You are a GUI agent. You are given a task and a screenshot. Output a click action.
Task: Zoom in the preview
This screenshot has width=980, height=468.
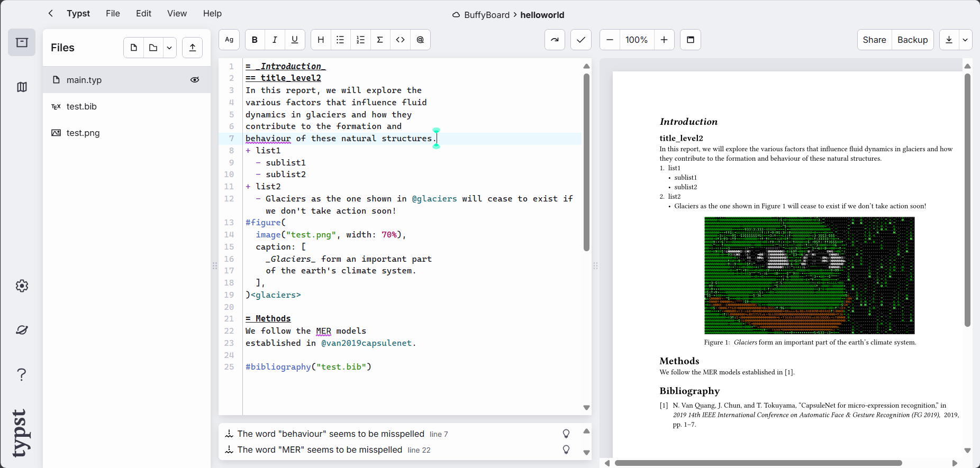[664, 40]
